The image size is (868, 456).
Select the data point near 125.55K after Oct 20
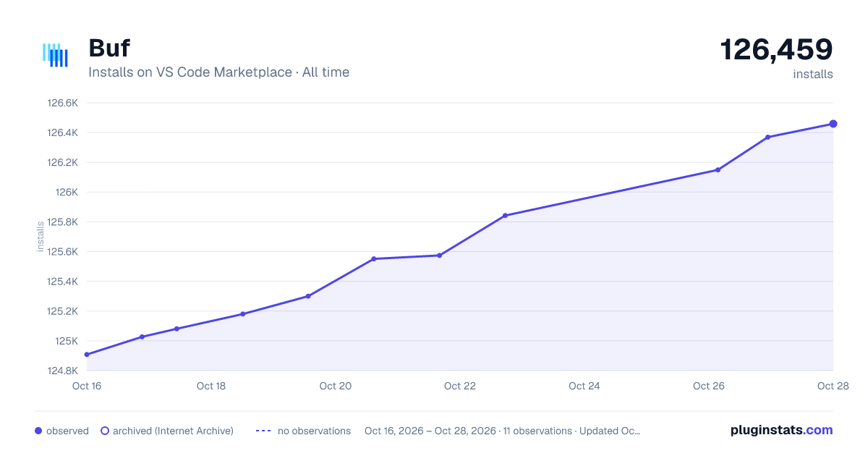pyautogui.click(x=374, y=258)
